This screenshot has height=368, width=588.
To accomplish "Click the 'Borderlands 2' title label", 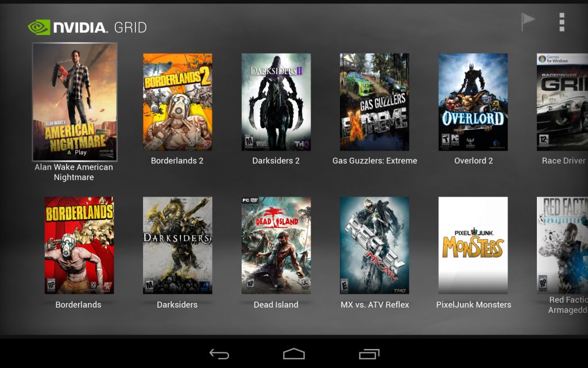I will pyautogui.click(x=177, y=161).
